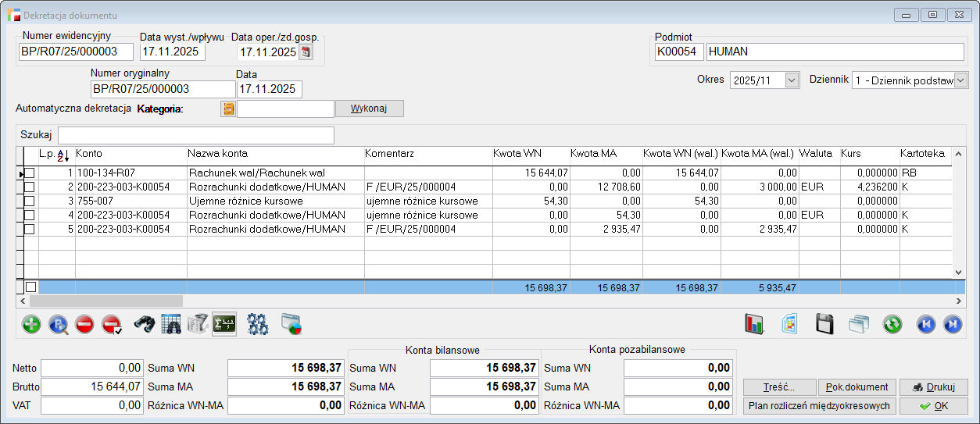Click the green refresh arrows icon
Image resolution: width=980 pixels, height=424 pixels.
(892, 324)
